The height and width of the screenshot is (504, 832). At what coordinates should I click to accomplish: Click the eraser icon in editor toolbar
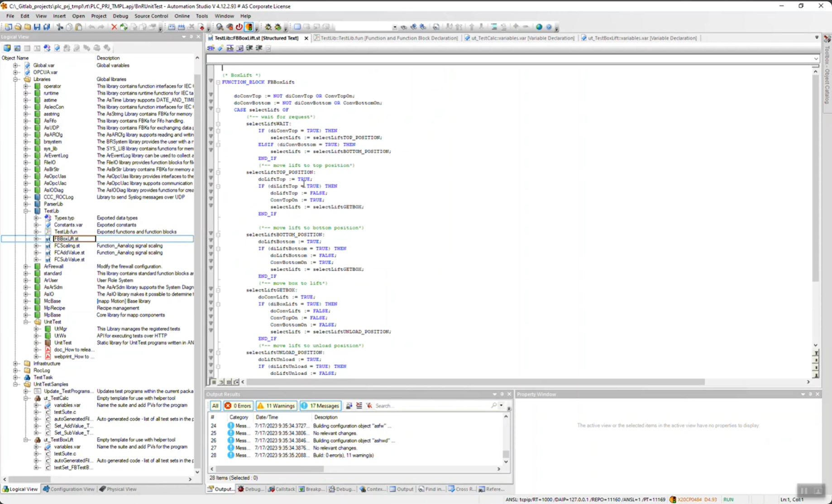(220, 48)
